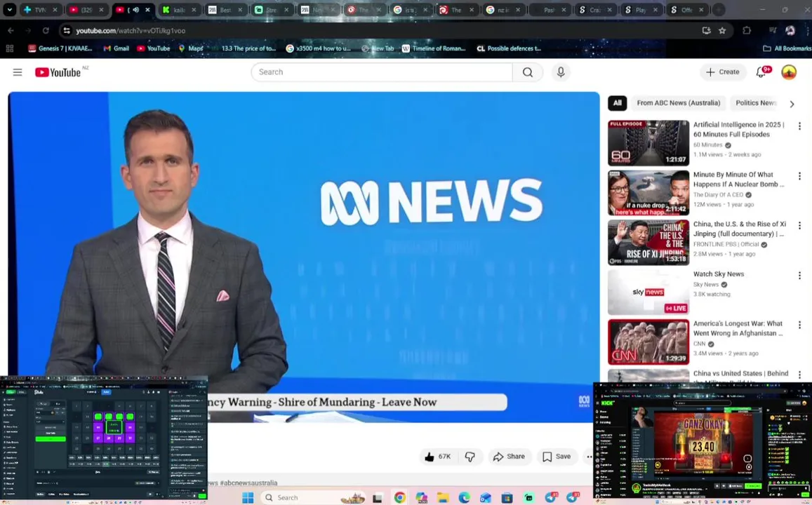Switch to the Stre browser tab
The width and height of the screenshot is (812, 505).
272,9
